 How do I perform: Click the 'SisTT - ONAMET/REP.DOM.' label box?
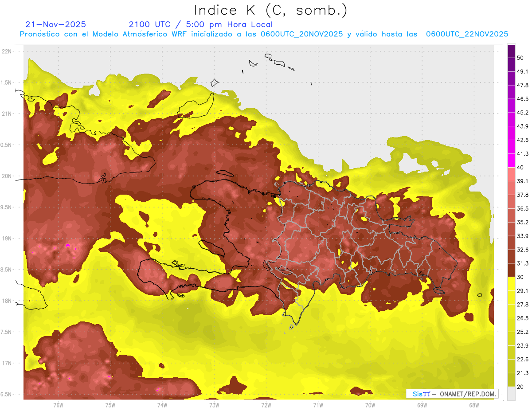click(x=452, y=394)
